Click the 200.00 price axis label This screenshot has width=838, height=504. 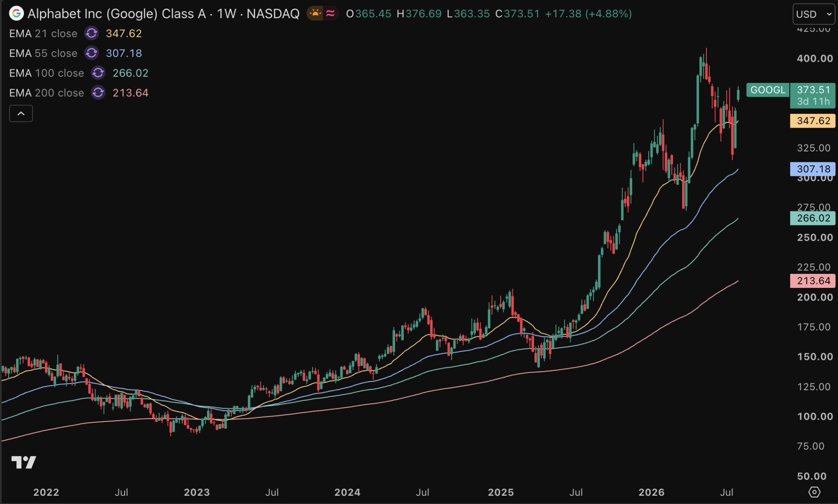[x=815, y=297]
